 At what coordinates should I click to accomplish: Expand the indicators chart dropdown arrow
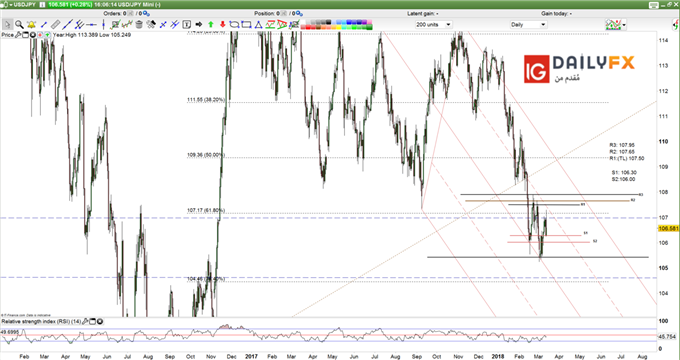(624, 25)
